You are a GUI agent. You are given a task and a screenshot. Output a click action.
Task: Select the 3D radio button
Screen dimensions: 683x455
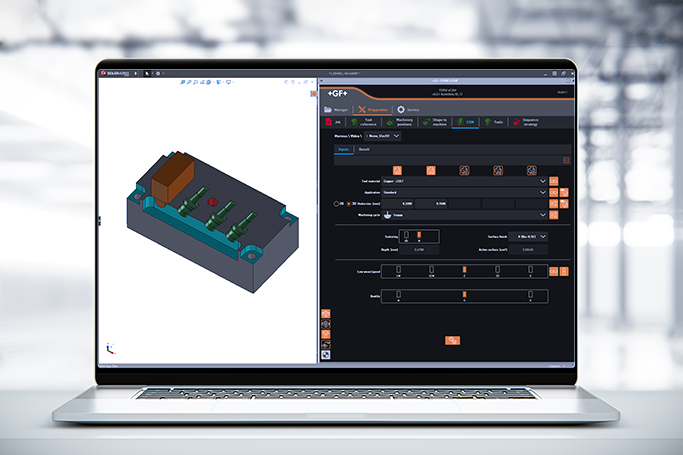point(348,203)
